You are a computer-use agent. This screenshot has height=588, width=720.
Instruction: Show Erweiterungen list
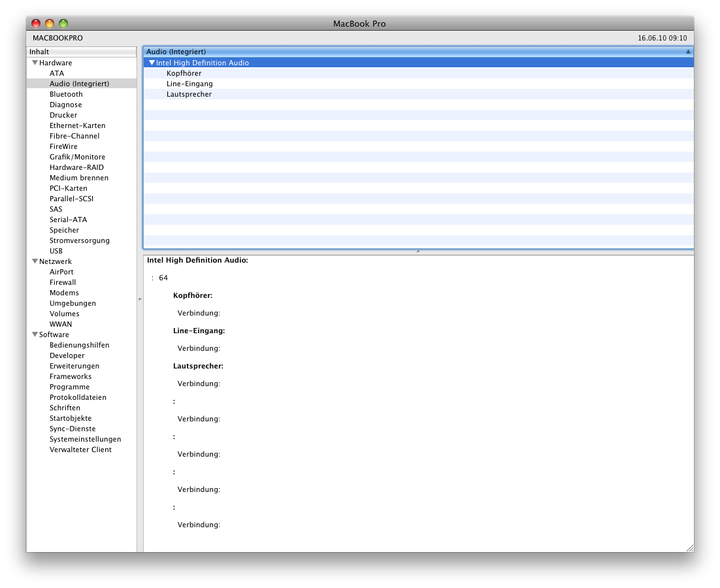coord(74,366)
